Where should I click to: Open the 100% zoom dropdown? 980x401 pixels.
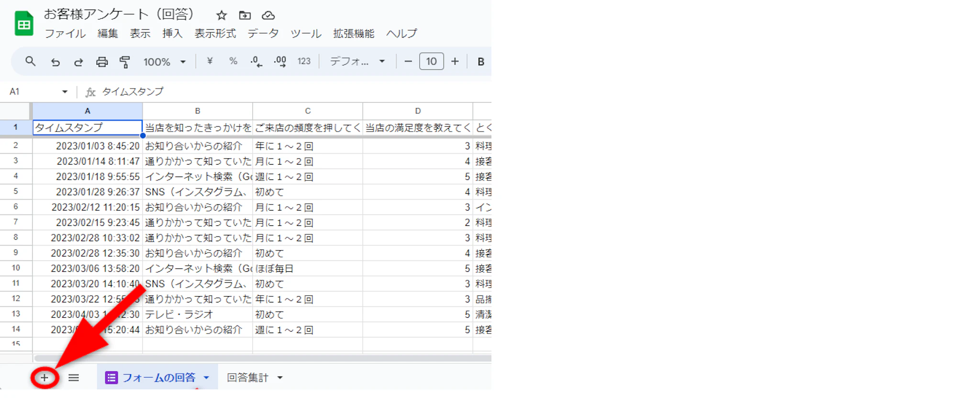pos(164,62)
